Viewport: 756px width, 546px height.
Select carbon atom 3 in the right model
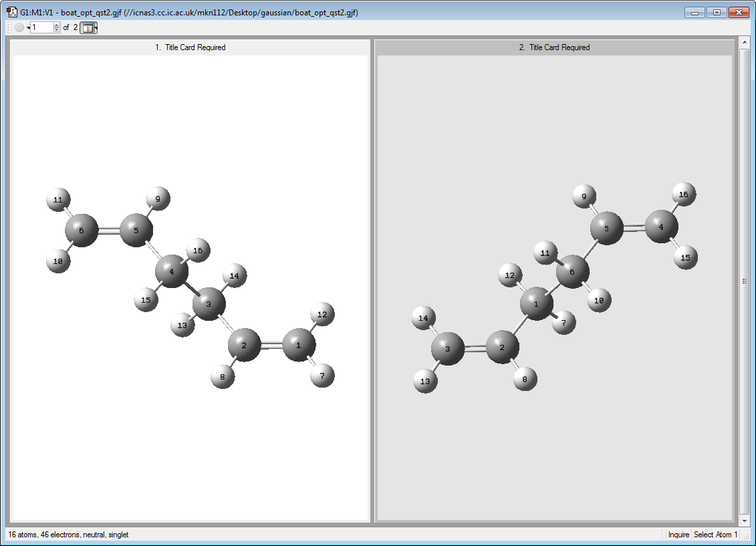coord(448,348)
